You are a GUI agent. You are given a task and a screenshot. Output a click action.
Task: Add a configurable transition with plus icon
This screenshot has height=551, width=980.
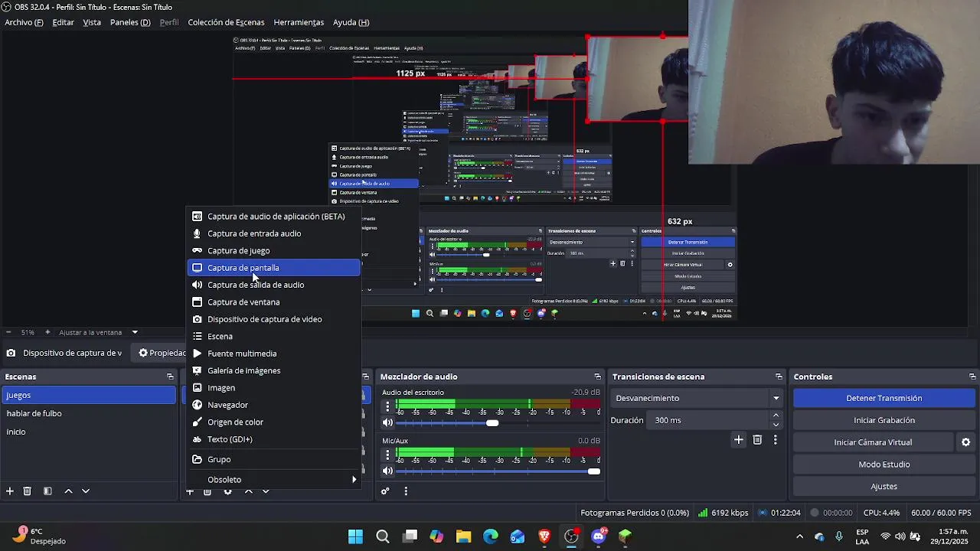(739, 439)
